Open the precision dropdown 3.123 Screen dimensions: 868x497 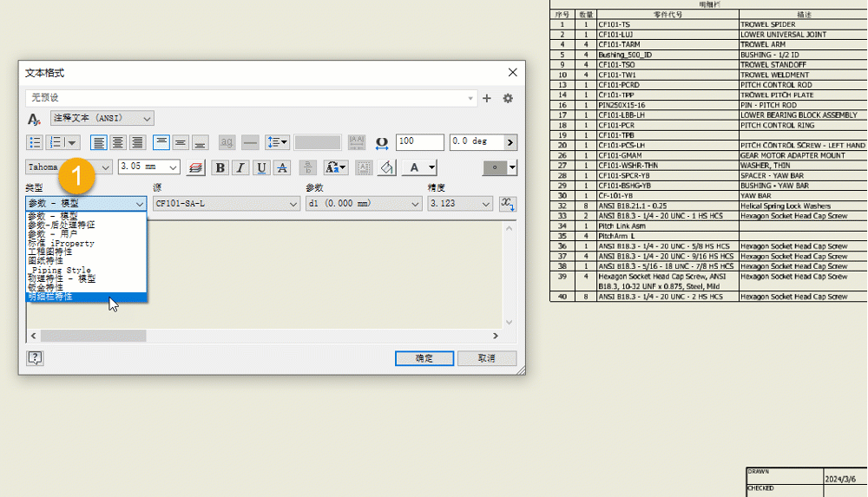coord(459,204)
